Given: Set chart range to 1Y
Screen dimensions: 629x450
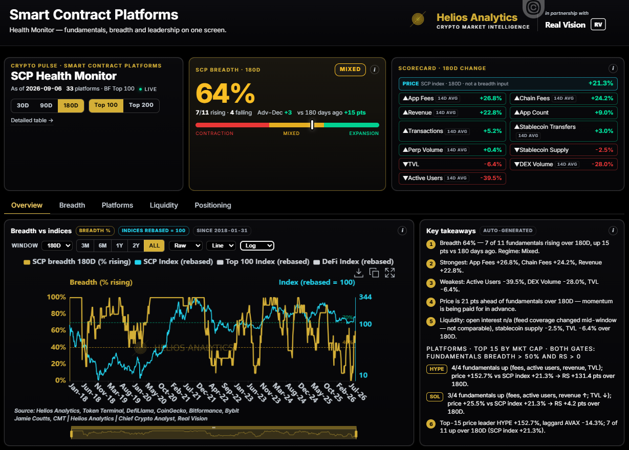Looking at the screenshot, I should point(119,245).
